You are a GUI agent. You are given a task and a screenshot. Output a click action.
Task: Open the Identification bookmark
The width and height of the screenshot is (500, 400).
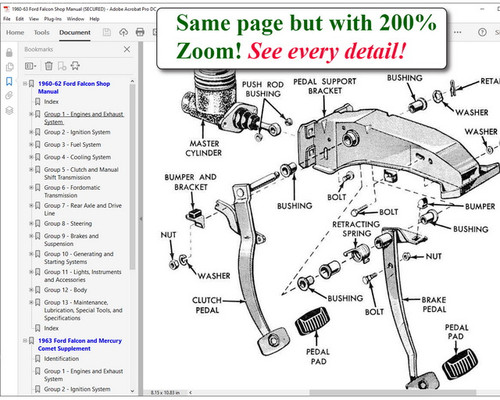61,359
